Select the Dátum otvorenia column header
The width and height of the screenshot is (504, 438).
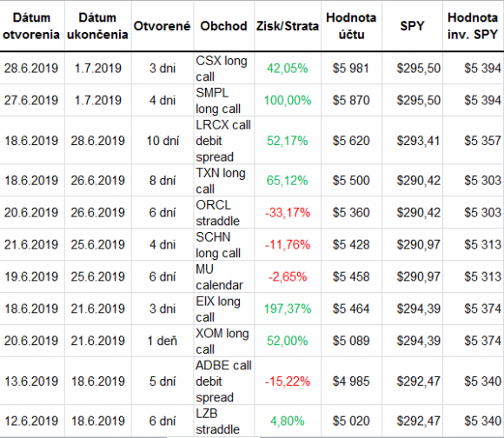32,26
